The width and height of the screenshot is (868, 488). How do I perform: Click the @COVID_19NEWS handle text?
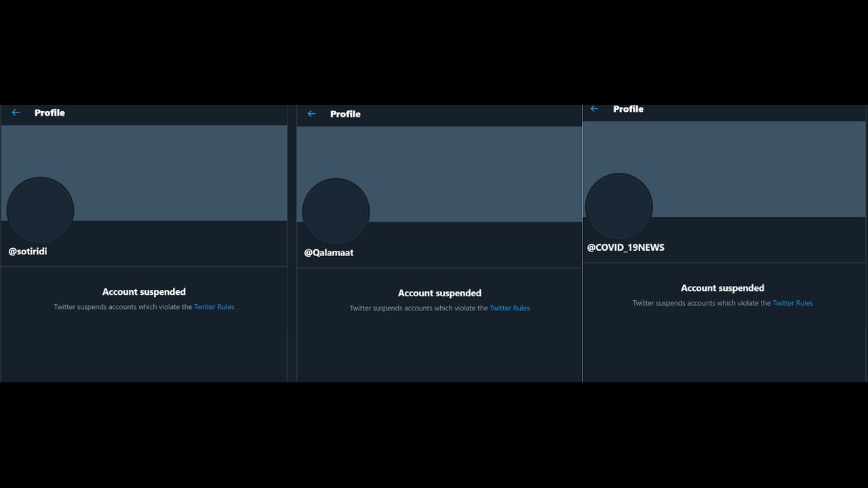point(625,247)
